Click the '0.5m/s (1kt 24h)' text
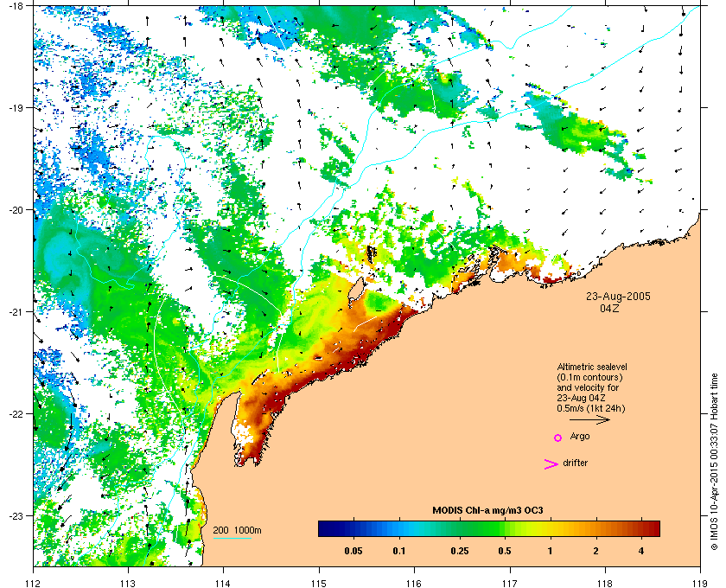 pyautogui.click(x=591, y=409)
